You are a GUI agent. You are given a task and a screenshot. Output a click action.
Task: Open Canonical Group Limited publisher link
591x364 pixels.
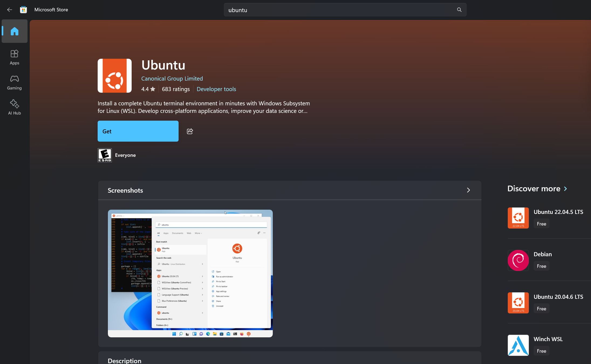pos(172,79)
